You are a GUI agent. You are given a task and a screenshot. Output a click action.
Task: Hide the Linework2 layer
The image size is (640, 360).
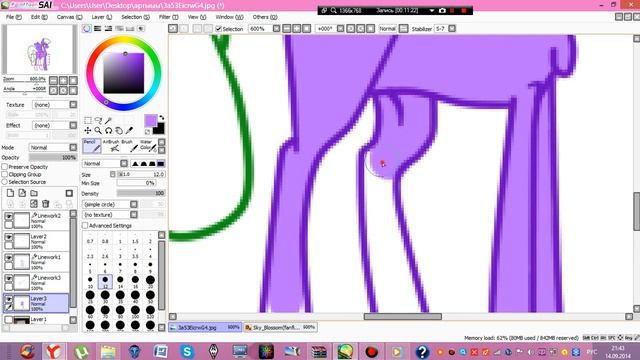[x=9, y=216]
